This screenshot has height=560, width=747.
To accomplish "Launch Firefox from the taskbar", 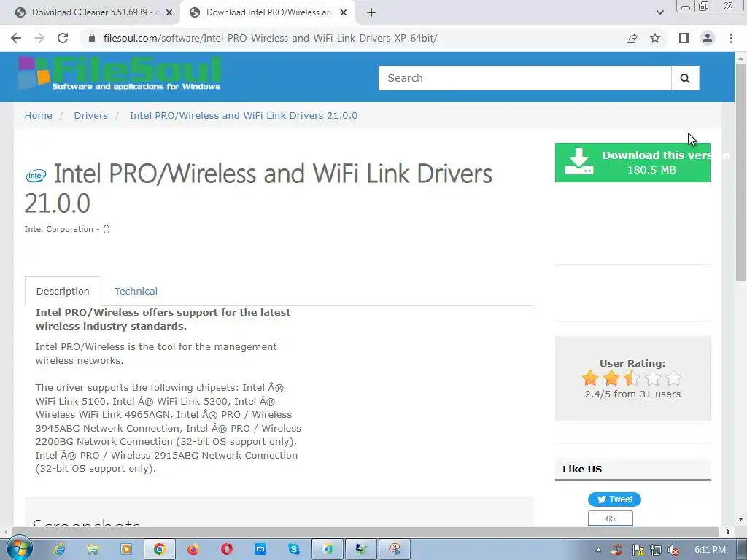I will pos(193,549).
